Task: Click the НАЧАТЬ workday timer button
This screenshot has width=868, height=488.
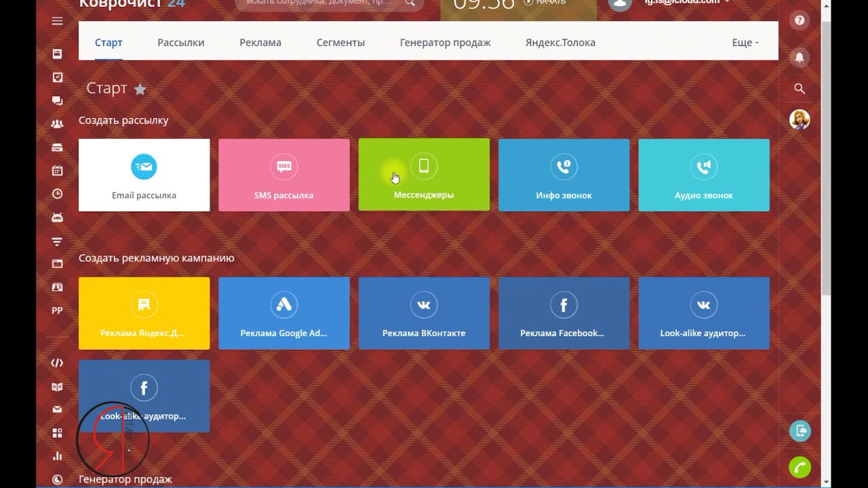Action: [x=545, y=3]
